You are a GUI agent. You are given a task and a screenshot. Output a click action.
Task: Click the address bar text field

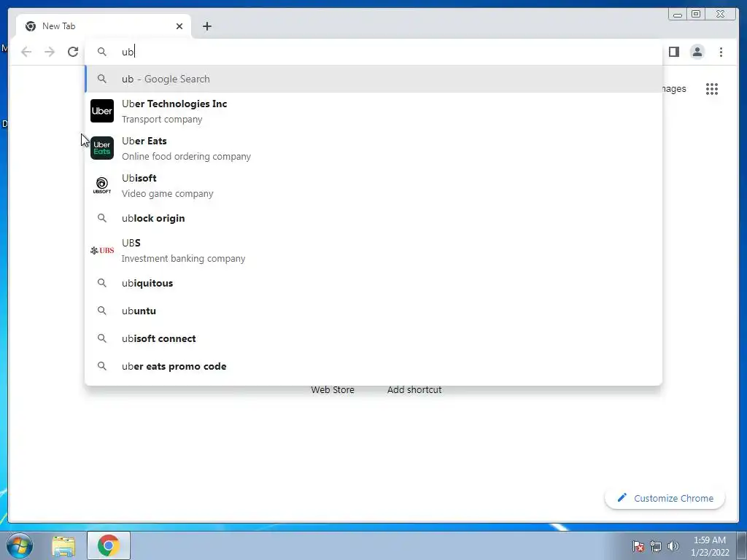tap(373, 52)
